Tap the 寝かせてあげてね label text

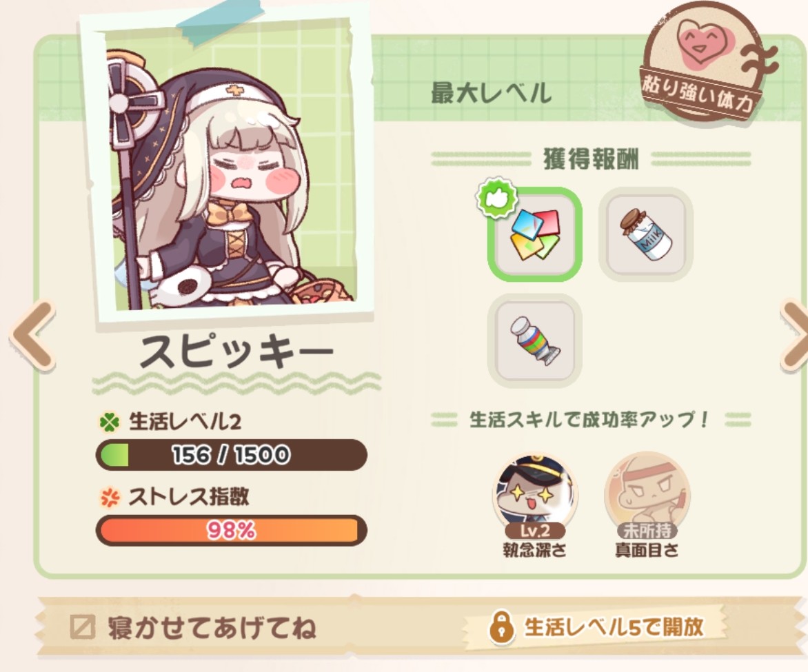[212, 628]
